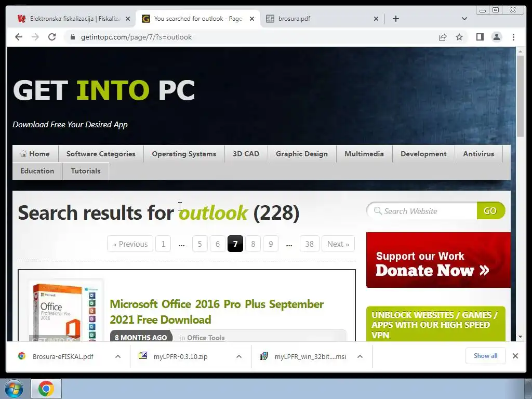Jump to results page 38
Viewport: 532px width, 399px height.
click(x=310, y=244)
